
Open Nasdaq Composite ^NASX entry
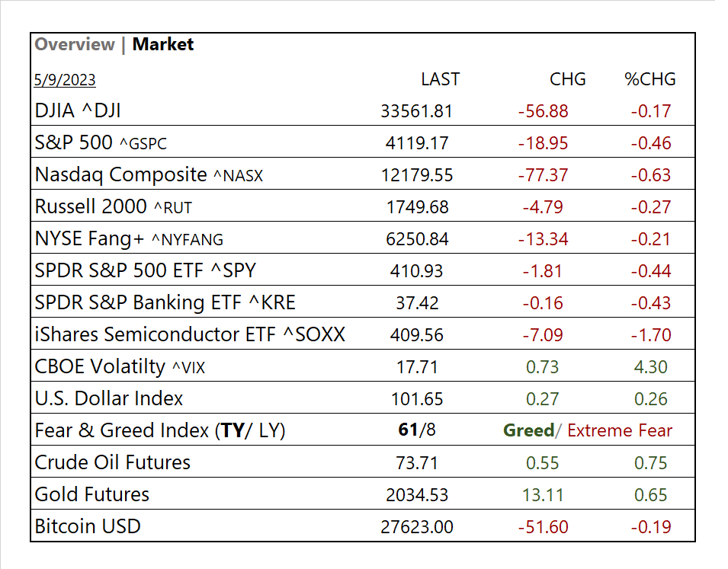(x=149, y=175)
